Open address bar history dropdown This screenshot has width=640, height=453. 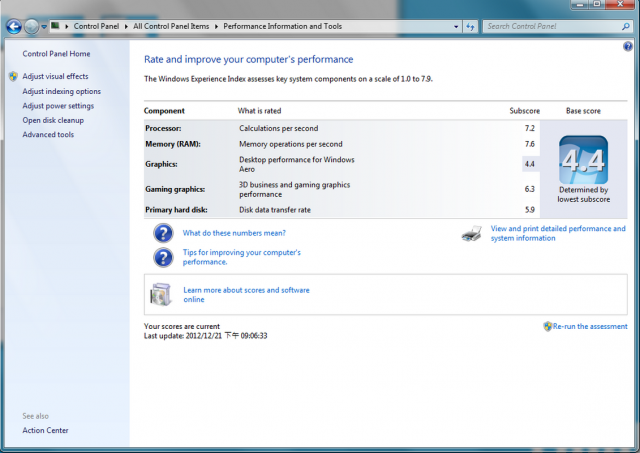click(x=456, y=27)
